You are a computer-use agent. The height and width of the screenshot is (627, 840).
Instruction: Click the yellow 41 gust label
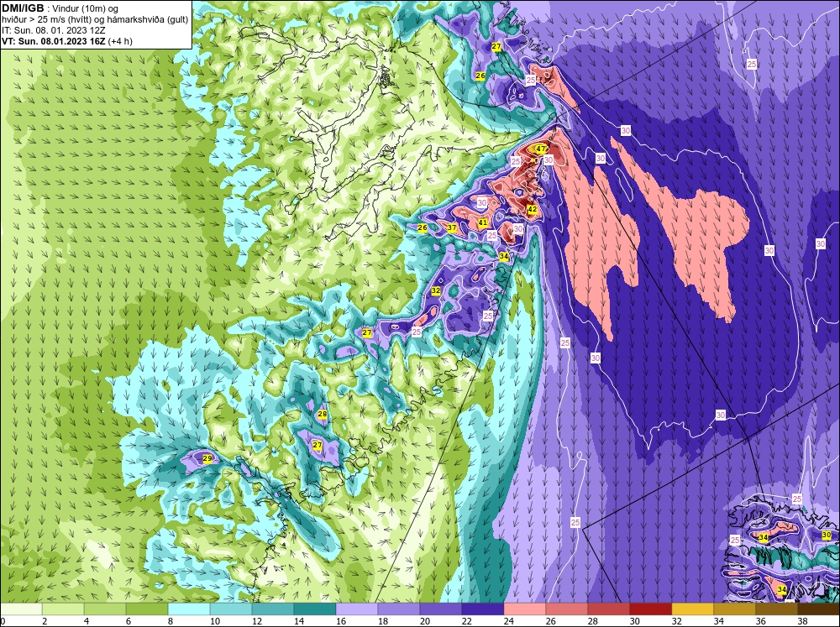483,222
